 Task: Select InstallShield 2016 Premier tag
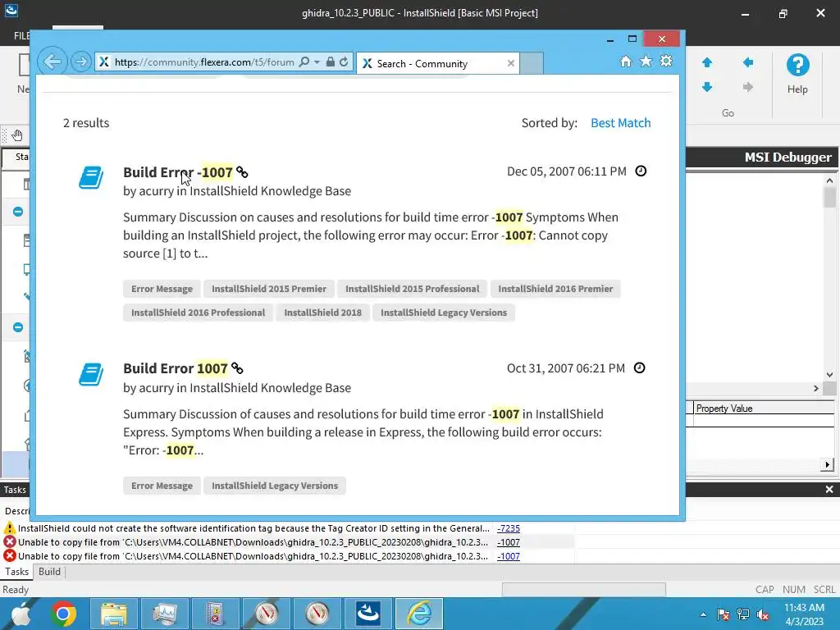click(555, 289)
